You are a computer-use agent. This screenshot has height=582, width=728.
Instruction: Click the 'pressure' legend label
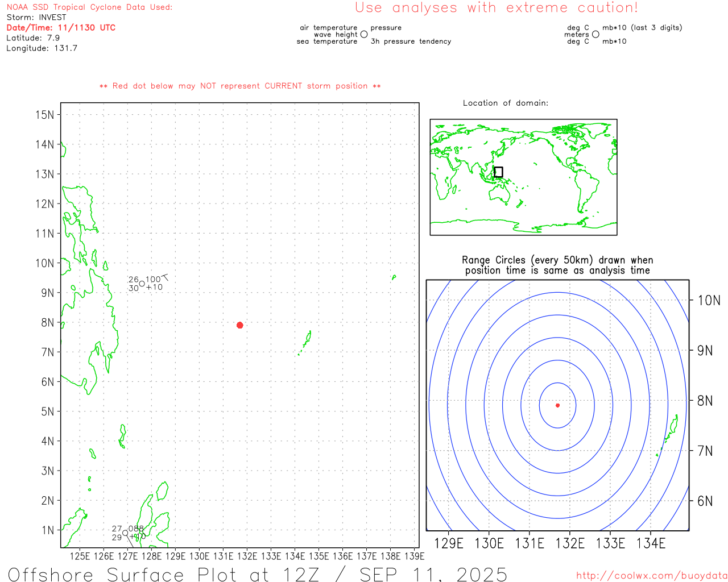[386, 27]
